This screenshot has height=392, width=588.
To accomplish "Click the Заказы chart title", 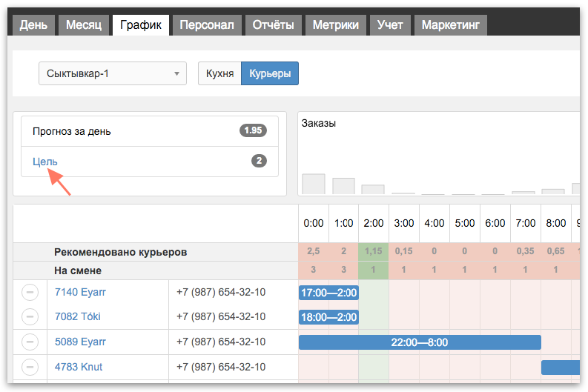I will [x=318, y=123].
